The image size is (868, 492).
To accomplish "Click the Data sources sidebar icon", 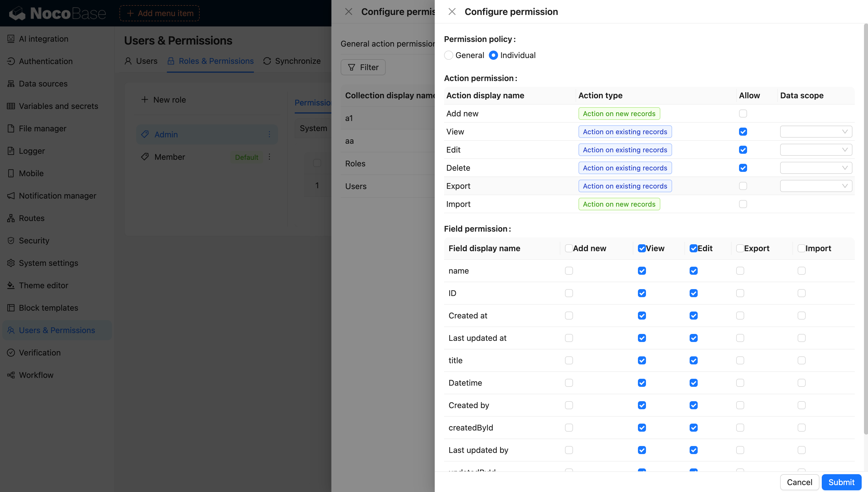I will point(11,83).
